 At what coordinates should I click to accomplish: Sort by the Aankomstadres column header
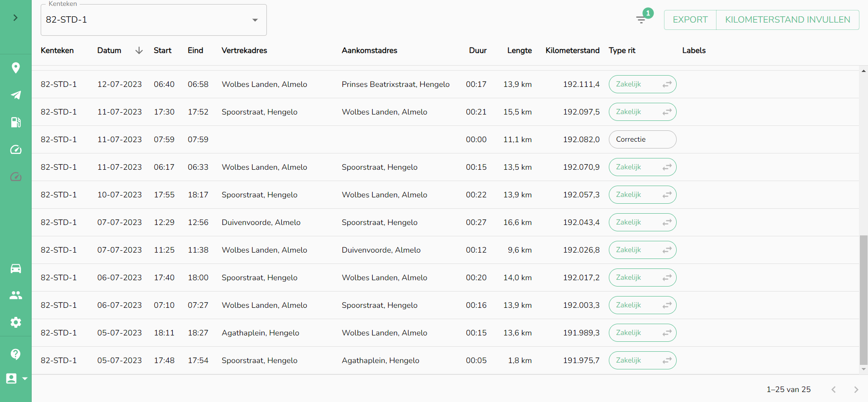[x=369, y=50]
